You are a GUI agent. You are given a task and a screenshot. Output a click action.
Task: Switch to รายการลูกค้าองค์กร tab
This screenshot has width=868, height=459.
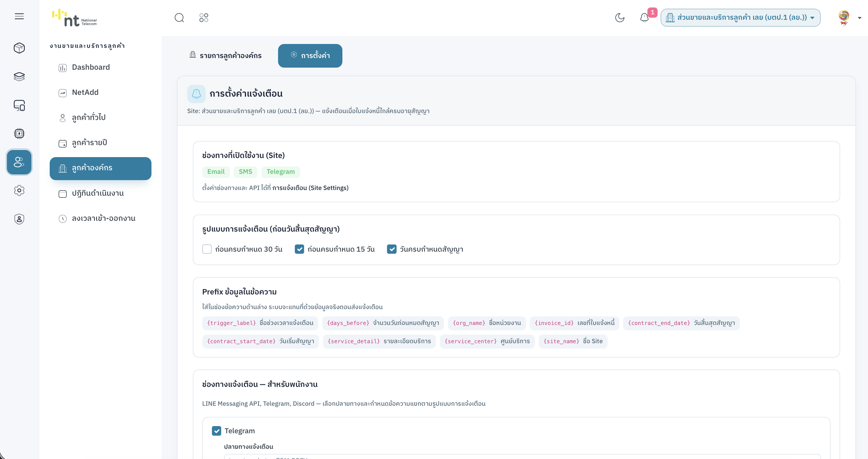(x=225, y=56)
